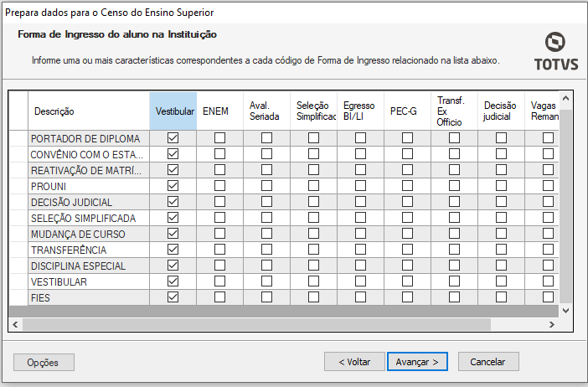Uncheck Vestibular box in FIES row
This screenshot has height=387, width=588.
click(x=173, y=297)
